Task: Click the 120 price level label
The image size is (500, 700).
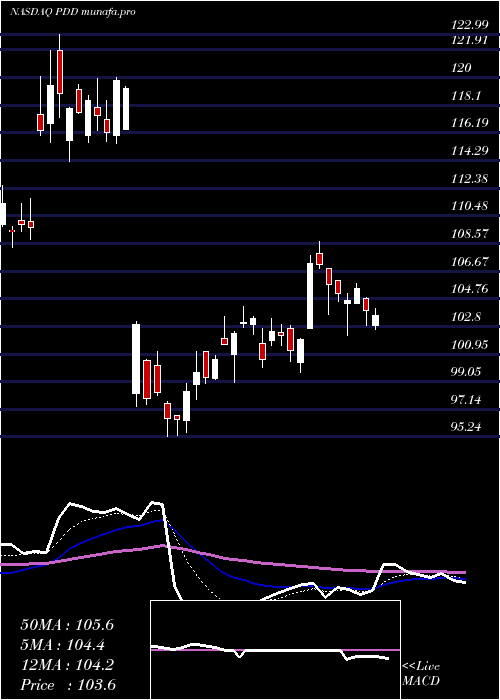Action: click(461, 68)
